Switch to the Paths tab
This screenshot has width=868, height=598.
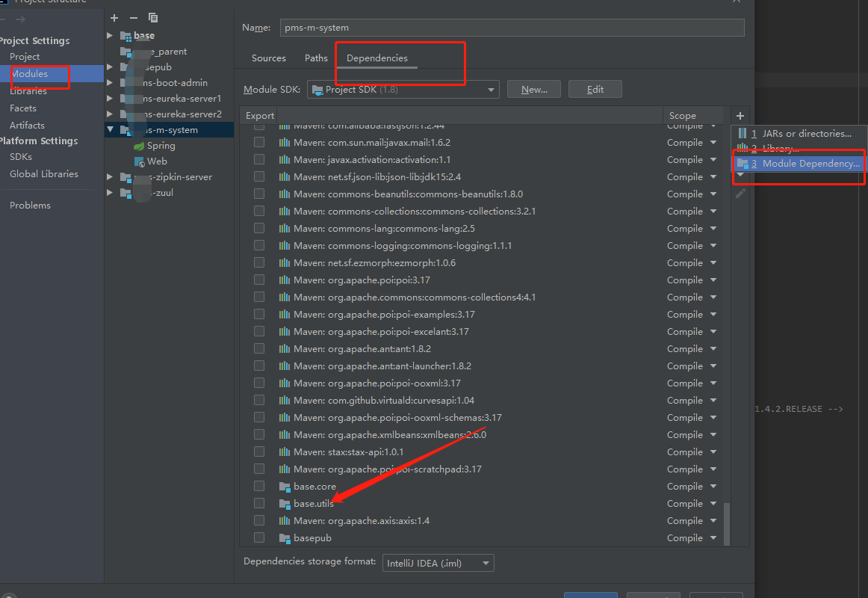[316, 58]
